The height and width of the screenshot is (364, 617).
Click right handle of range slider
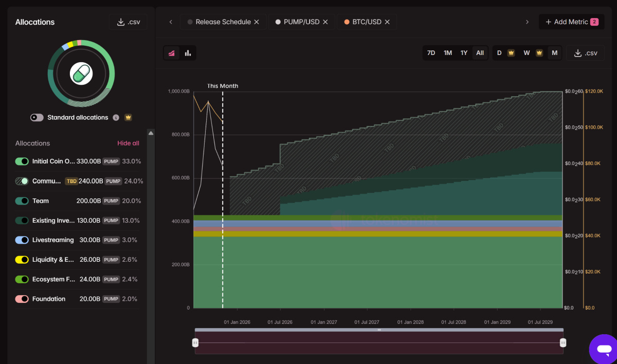(x=563, y=343)
